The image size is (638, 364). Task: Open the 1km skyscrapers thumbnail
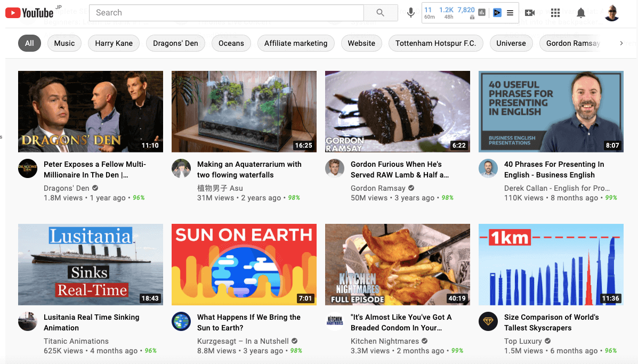[551, 264]
